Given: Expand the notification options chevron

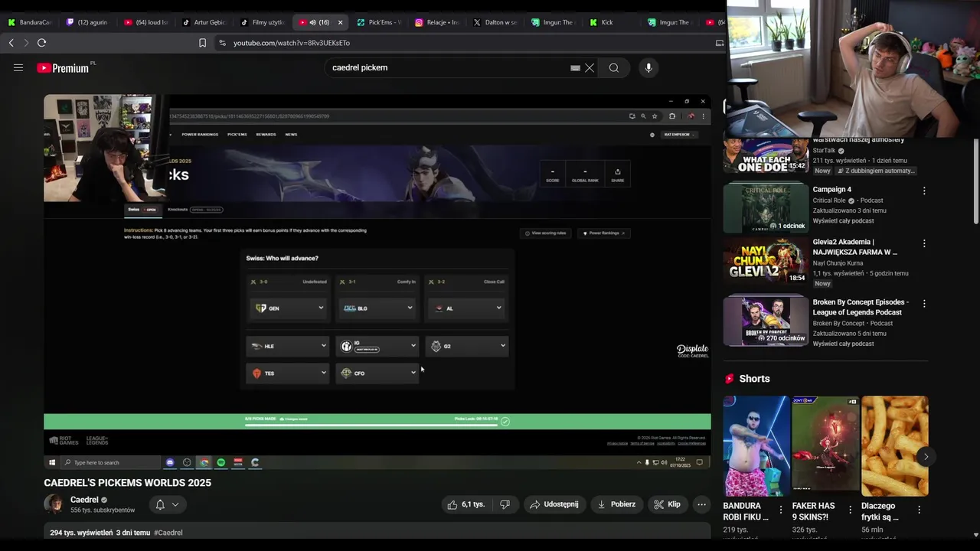Looking at the screenshot, I should [x=175, y=504].
